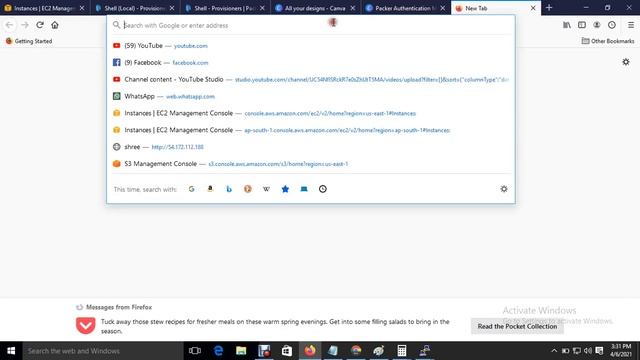
Task: Open Microsoft Store from taskbar
Action: [x=287, y=351]
